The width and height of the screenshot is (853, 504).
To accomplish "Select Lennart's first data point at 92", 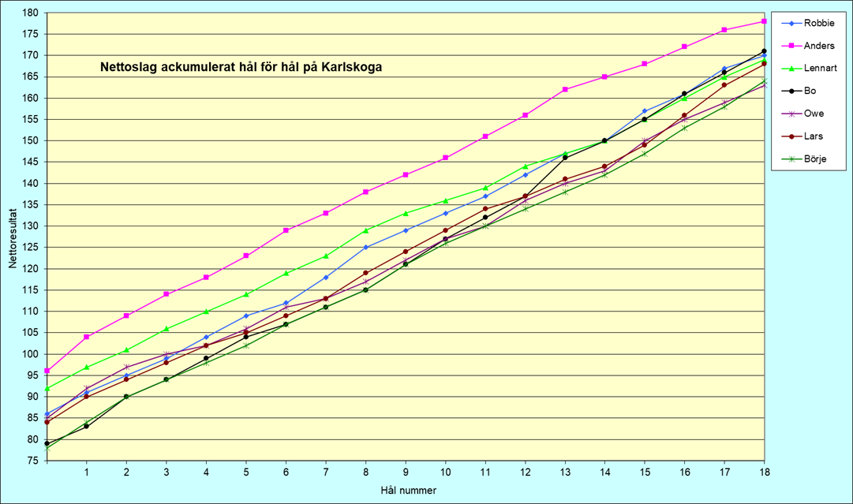I will (x=47, y=388).
